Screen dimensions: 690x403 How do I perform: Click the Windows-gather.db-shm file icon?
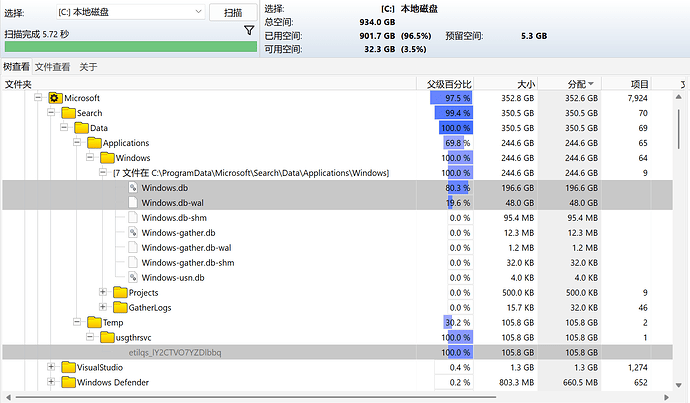point(133,262)
